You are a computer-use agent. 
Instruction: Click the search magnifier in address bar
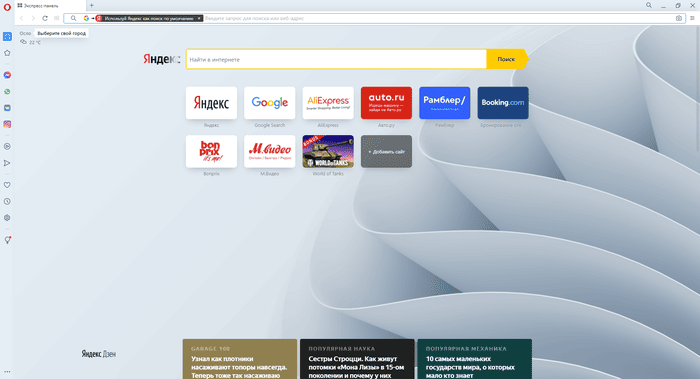pyautogui.click(x=74, y=18)
